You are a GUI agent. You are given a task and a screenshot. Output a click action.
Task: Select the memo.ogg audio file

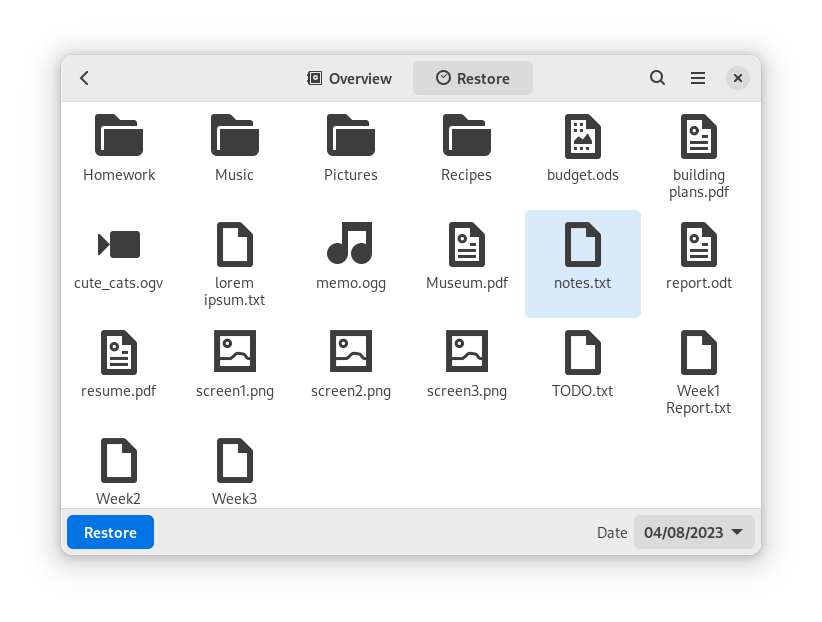[x=351, y=245]
